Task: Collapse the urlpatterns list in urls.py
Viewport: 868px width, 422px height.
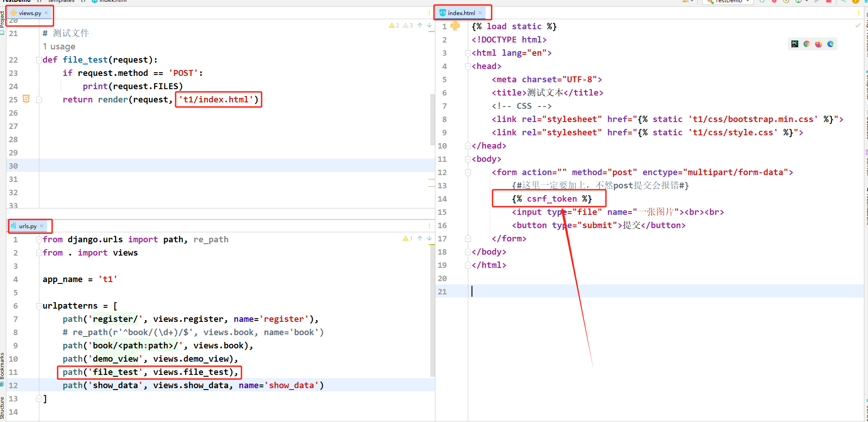Action: tap(39, 306)
